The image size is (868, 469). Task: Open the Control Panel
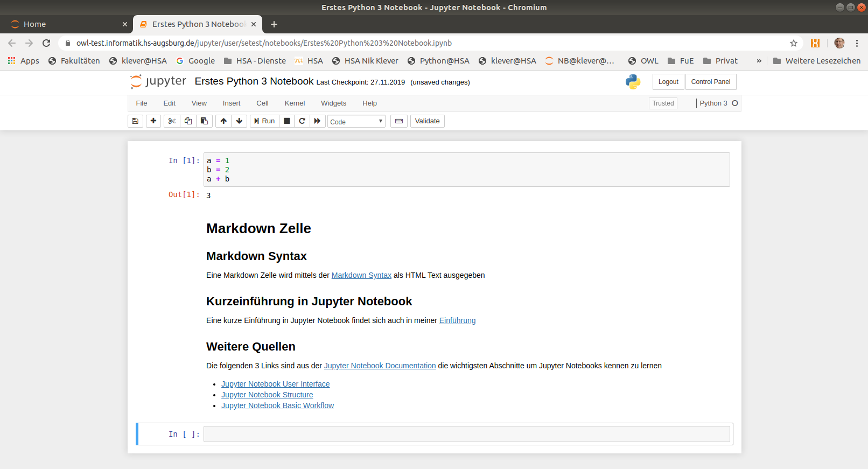click(711, 82)
